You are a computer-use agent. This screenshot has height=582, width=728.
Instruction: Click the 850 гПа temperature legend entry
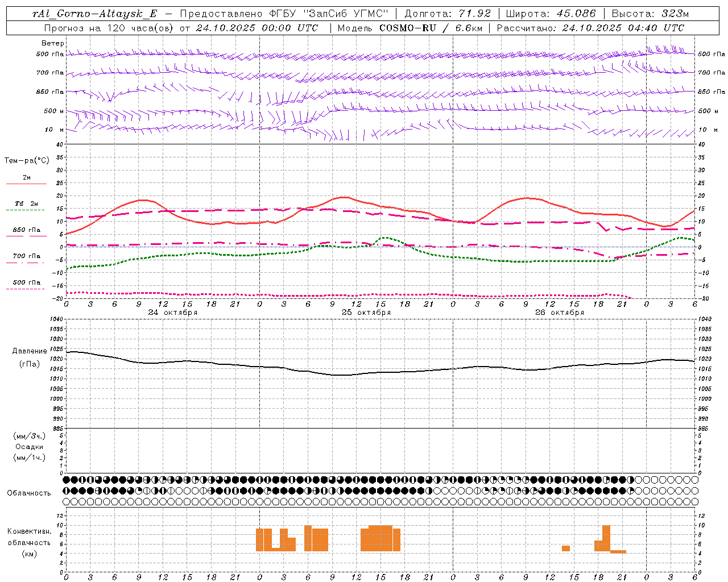(26, 230)
